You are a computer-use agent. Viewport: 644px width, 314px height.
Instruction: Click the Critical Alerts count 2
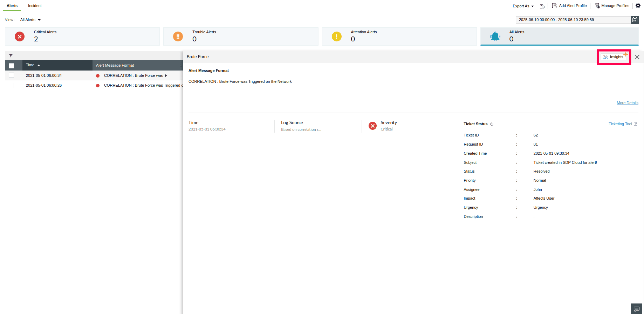point(36,39)
